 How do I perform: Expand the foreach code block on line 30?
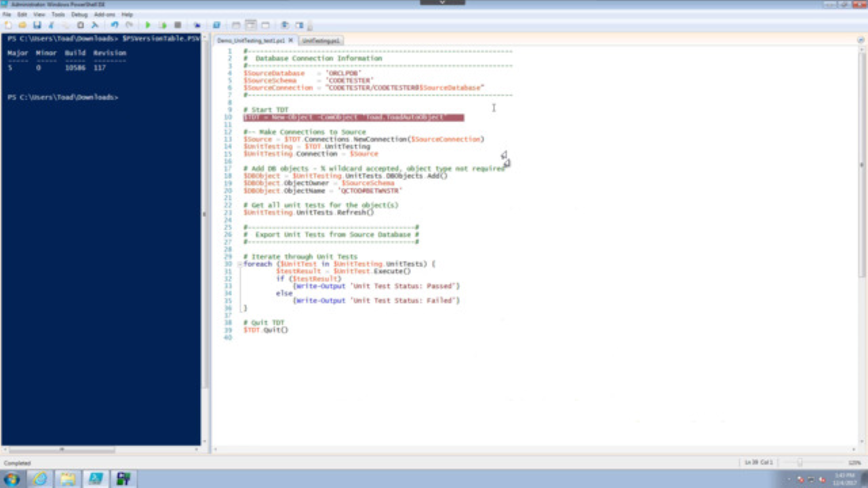coord(239,264)
